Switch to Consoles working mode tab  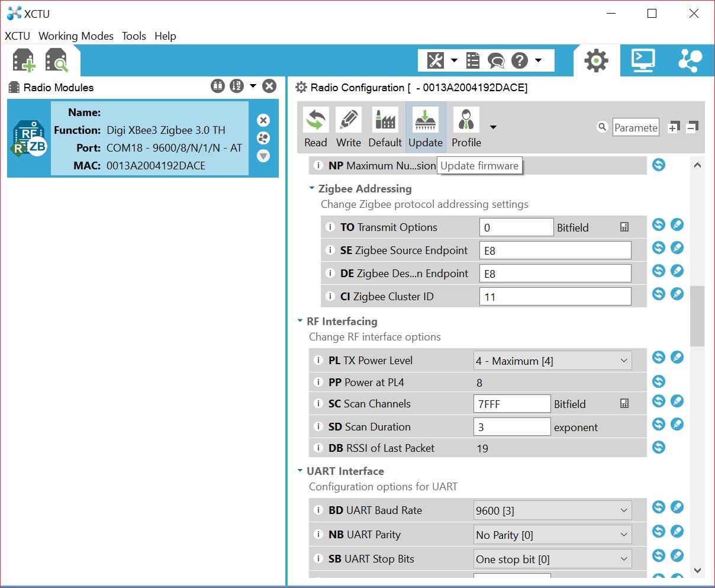click(643, 60)
